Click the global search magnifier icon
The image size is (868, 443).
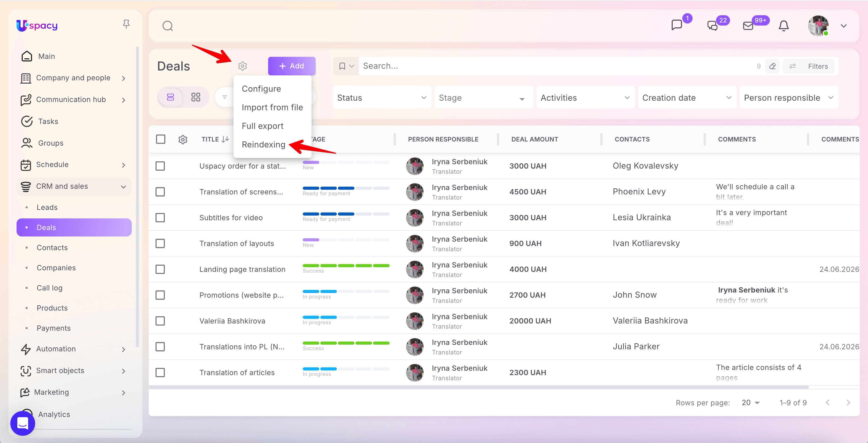pos(167,26)
